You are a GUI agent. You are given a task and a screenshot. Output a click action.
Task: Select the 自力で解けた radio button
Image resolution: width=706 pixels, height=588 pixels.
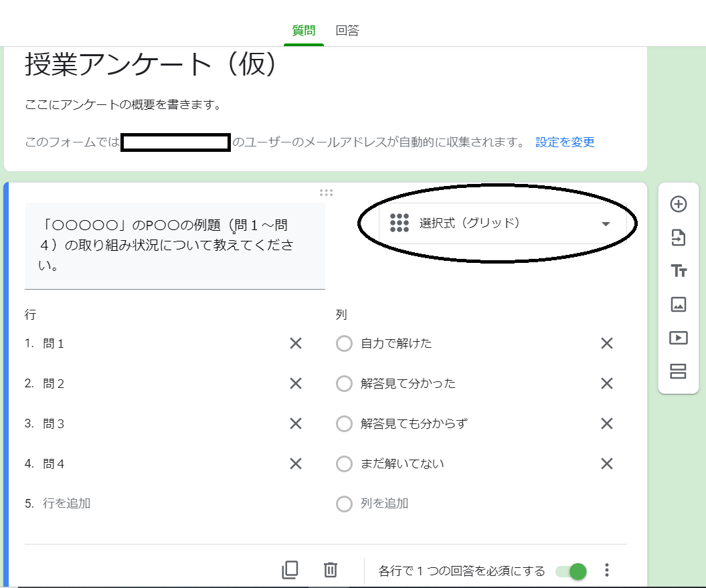click(x=344, y=343)
